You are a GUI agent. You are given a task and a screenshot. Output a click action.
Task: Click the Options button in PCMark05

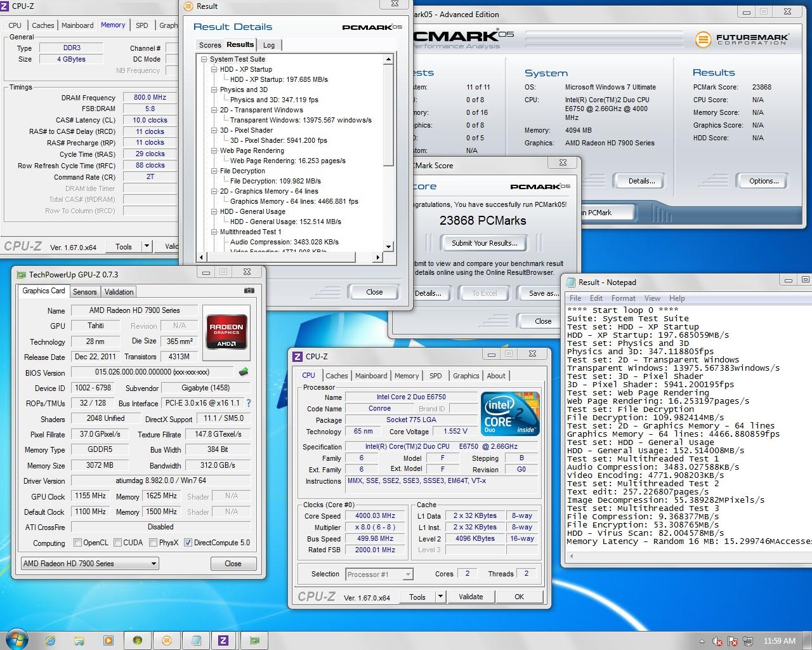(764, 181)
